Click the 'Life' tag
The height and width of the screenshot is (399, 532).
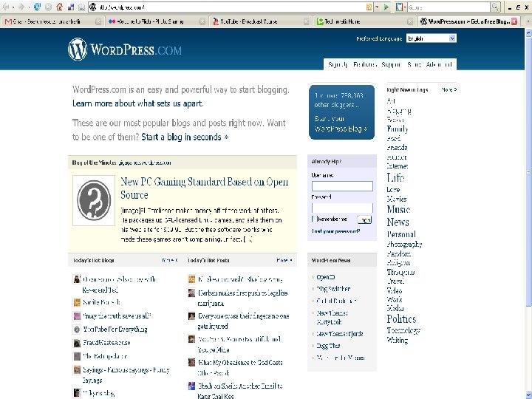click(x=395, y=178)
